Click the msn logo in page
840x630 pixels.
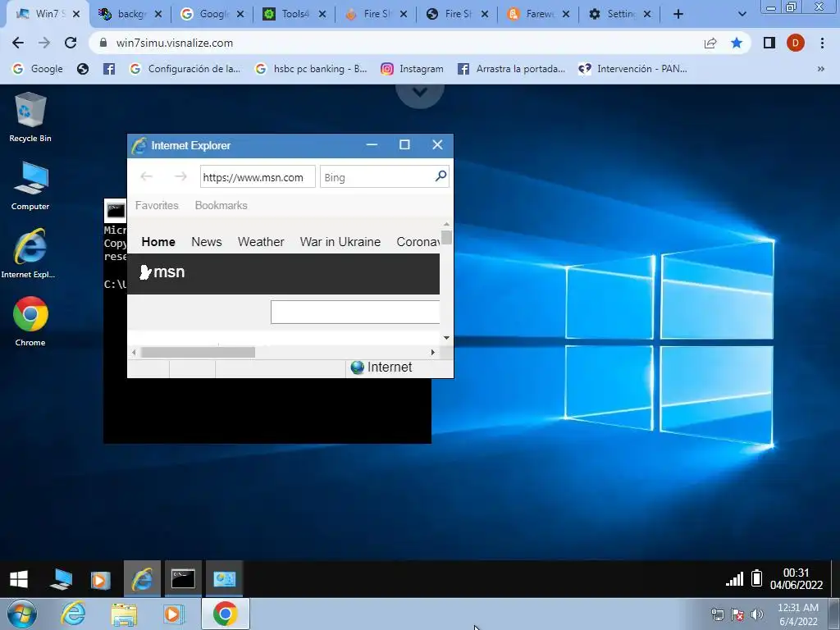pyautogui.click(x=162, y=272)
